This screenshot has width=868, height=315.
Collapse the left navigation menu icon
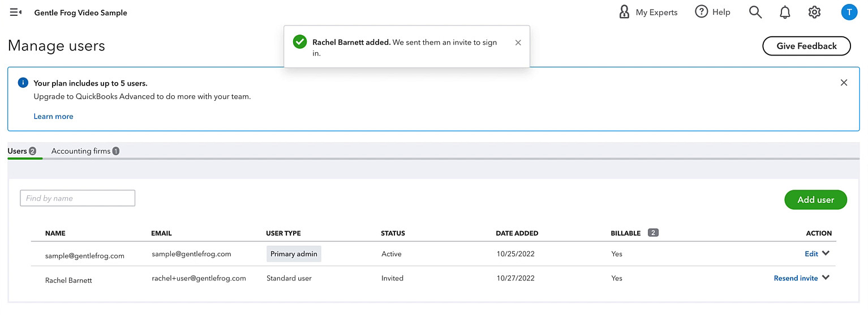(16, 12)
